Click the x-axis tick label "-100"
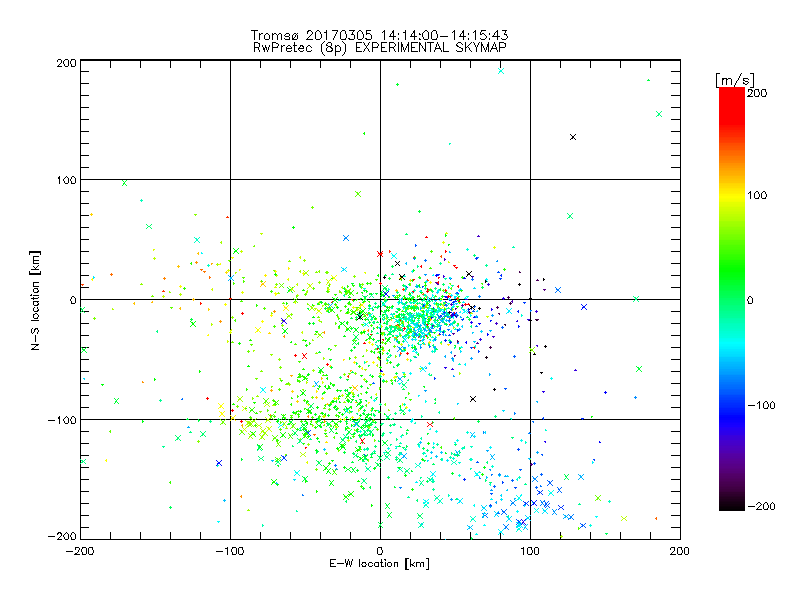The image size is (800, 600). (230, 551)
